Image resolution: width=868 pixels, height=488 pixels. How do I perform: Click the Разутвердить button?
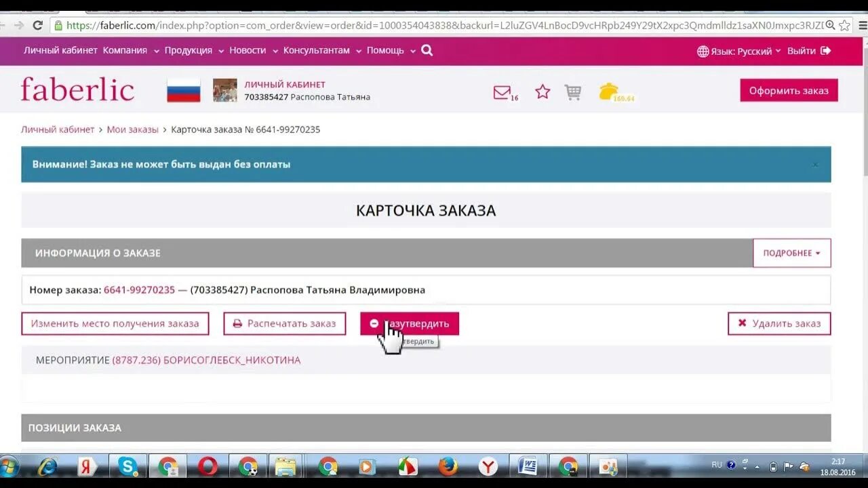point(410,323)
